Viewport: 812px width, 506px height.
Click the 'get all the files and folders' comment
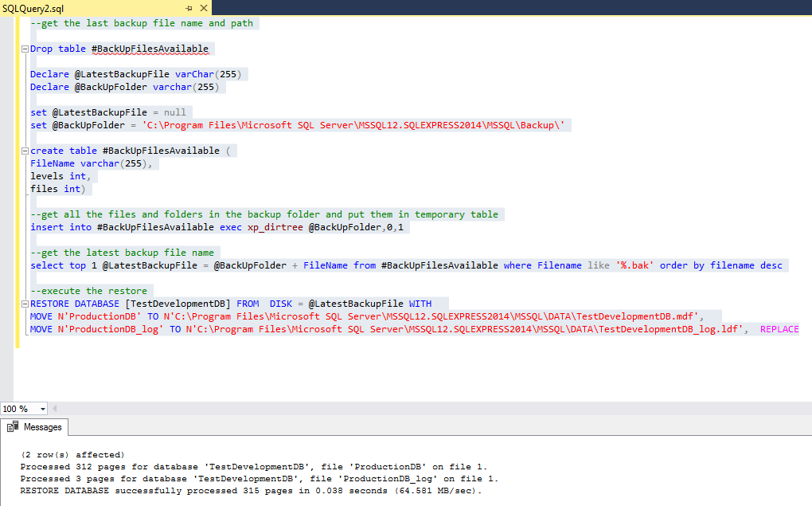(264, 214)
